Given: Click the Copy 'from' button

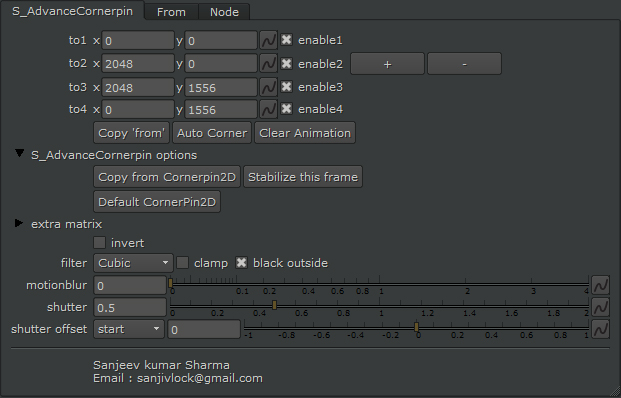Looking at the screenshot, I should pos(131,133).
